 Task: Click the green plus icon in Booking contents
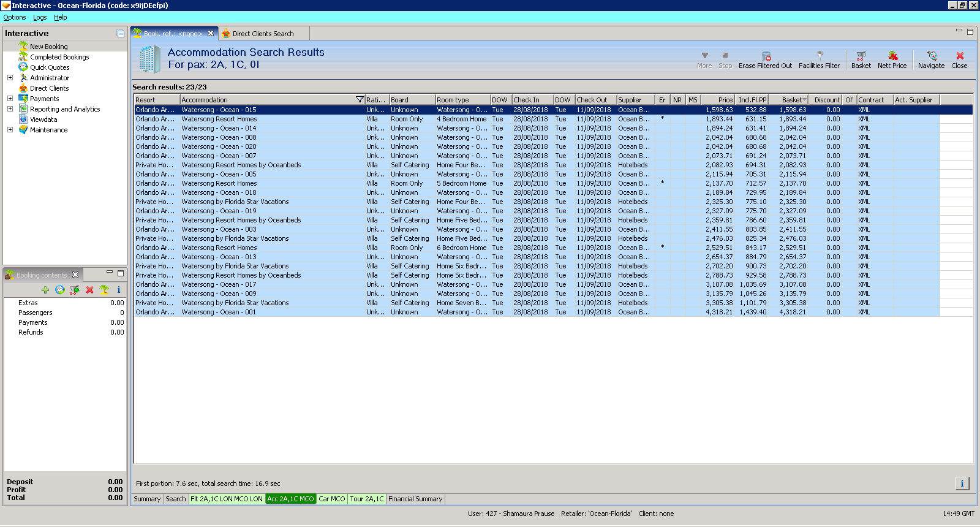click(x=45, y=290)
